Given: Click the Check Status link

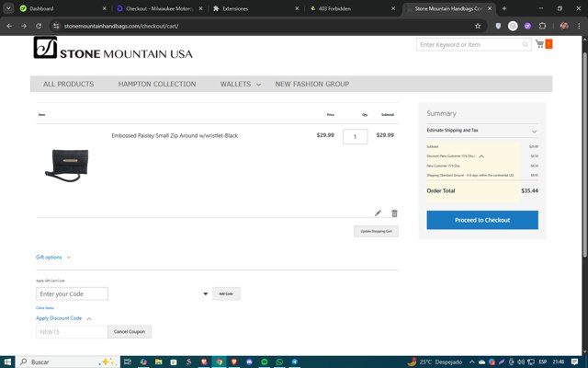Looking at the screenshot, I should click(45, 308).
